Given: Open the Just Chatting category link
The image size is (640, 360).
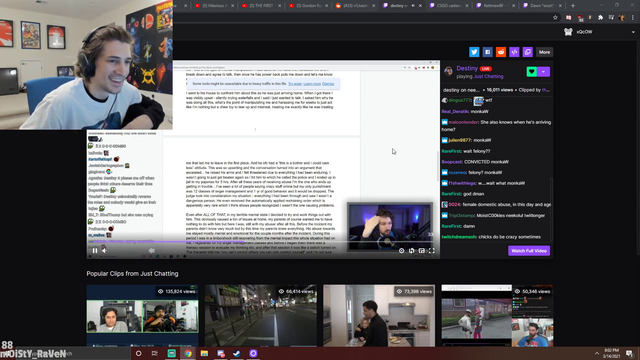Looking at the screenshot, I should click(x=489, y=76).
